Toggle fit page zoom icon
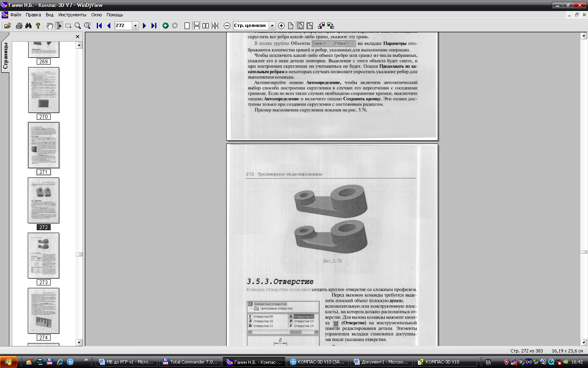This screenshot has width=588, height=368. 301,26
